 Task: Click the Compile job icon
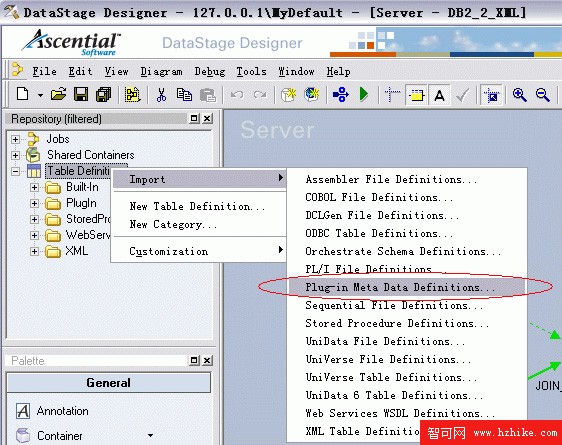coord(340,95)
